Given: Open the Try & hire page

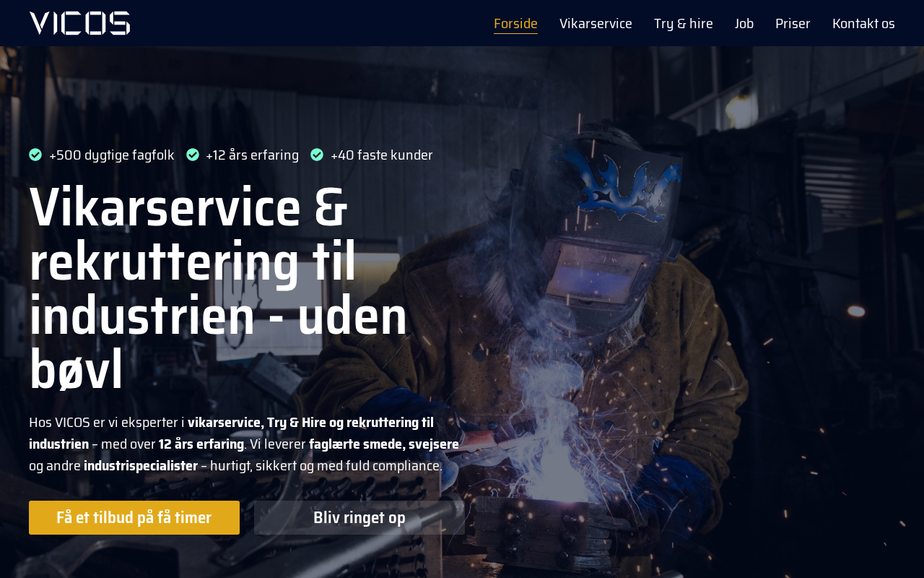Looking at the screenshot, I should [684, 23].
